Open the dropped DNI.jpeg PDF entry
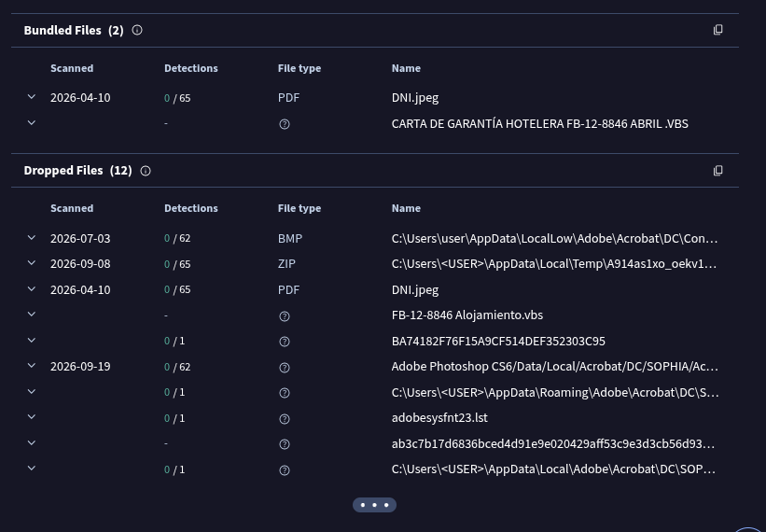The image size is (766, 532). point(415,289)
